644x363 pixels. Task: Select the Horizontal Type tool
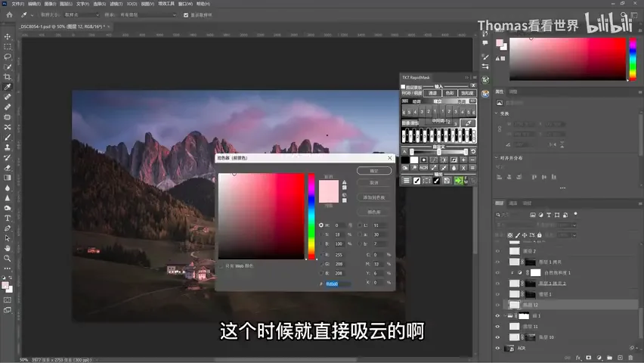[8, 218]
